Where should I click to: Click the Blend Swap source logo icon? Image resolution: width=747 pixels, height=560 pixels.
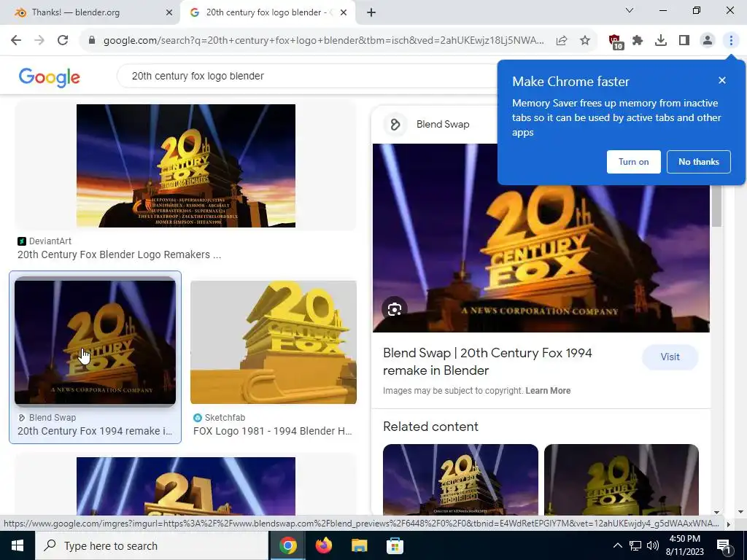point(395,124)
